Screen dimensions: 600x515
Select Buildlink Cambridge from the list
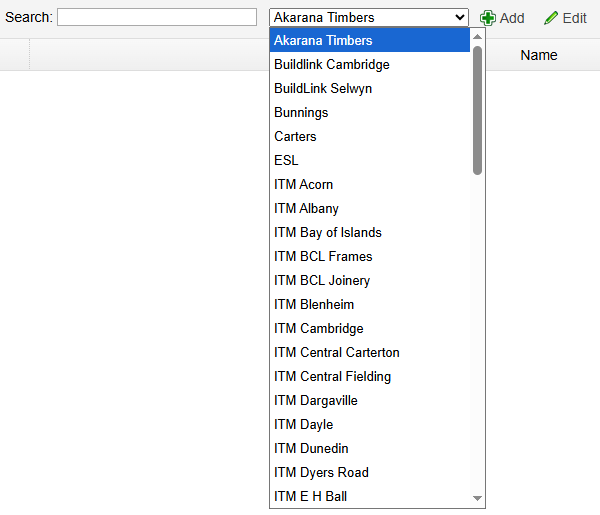(x=332, y=65)
